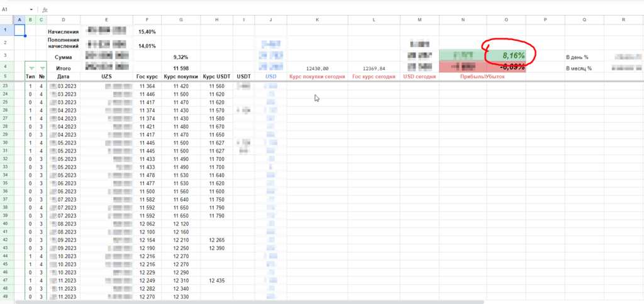This screenshot has height=304, width=644.
Task: Click the 12 229 cell in row 46
Action: point(147,273)
